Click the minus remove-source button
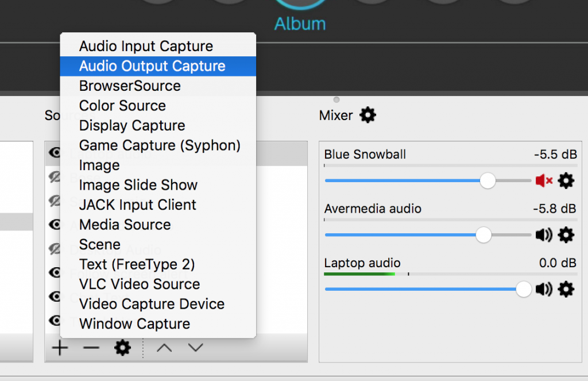Image resolution: width=588 pixels, height=381 pixels. click(x=91, y=348)
